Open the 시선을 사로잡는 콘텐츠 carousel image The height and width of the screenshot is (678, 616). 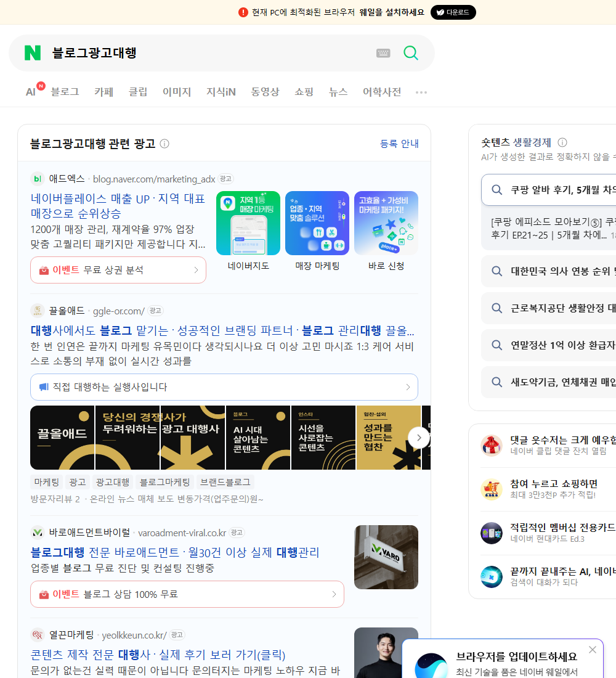tap(323, 438)
